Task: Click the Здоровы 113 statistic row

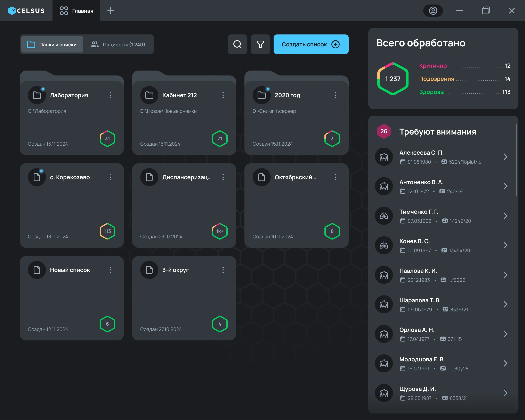Action: coord(465,92)
